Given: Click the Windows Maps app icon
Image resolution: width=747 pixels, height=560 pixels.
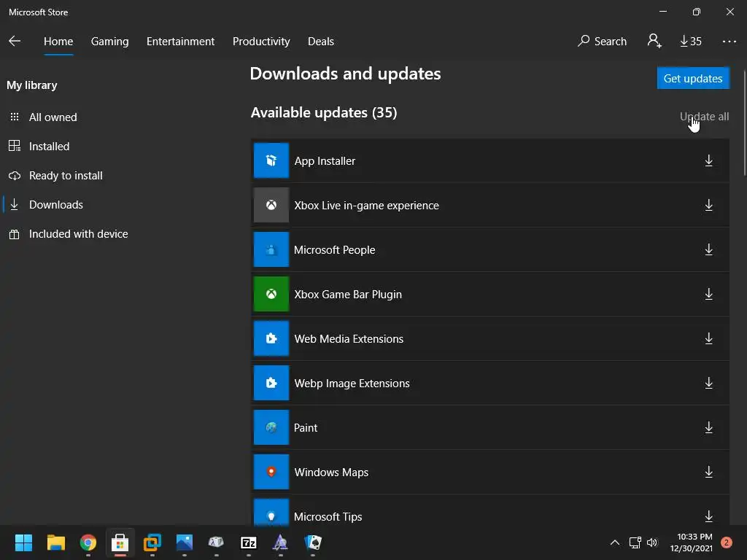Looking at the screenshot, I should (x=271, y=472).
